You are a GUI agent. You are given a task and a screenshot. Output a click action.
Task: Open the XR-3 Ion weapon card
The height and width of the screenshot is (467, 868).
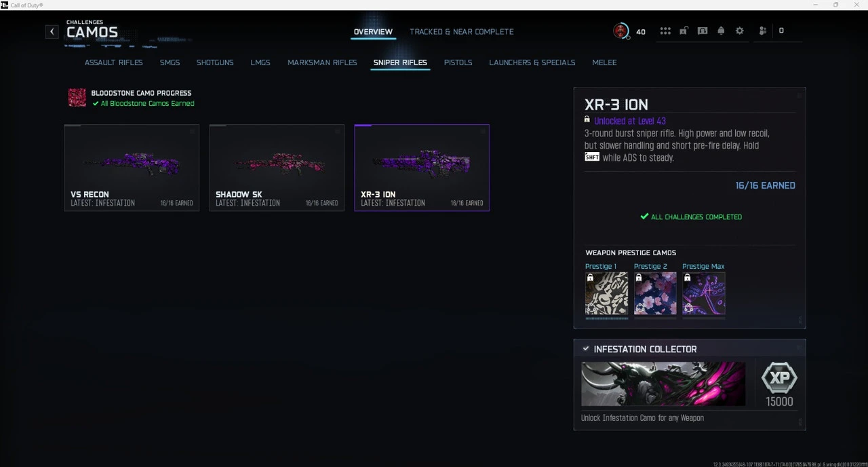click(x=422, y=168)
